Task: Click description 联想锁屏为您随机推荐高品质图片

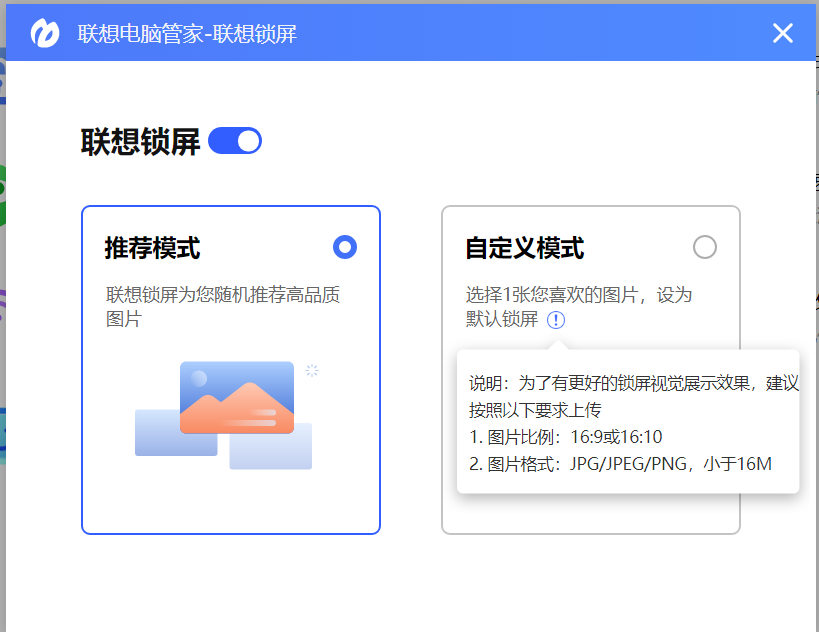Action: coord(223,307)
